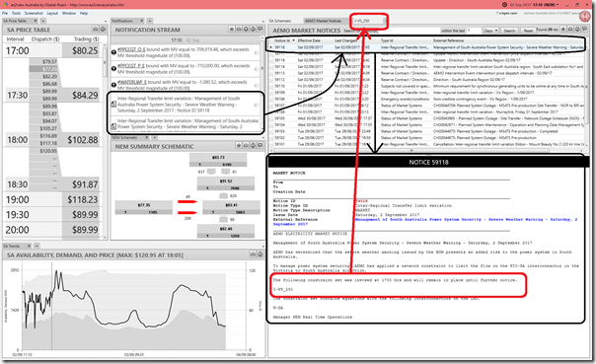Open the NEM time dropdown in title bar

pos(558,5)
